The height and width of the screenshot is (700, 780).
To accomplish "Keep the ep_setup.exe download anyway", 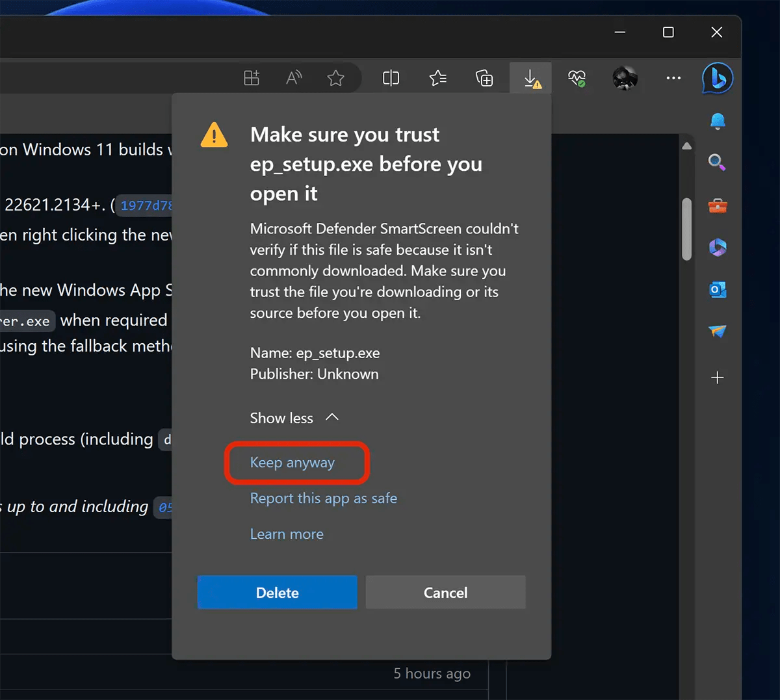I will coord(292,462).
